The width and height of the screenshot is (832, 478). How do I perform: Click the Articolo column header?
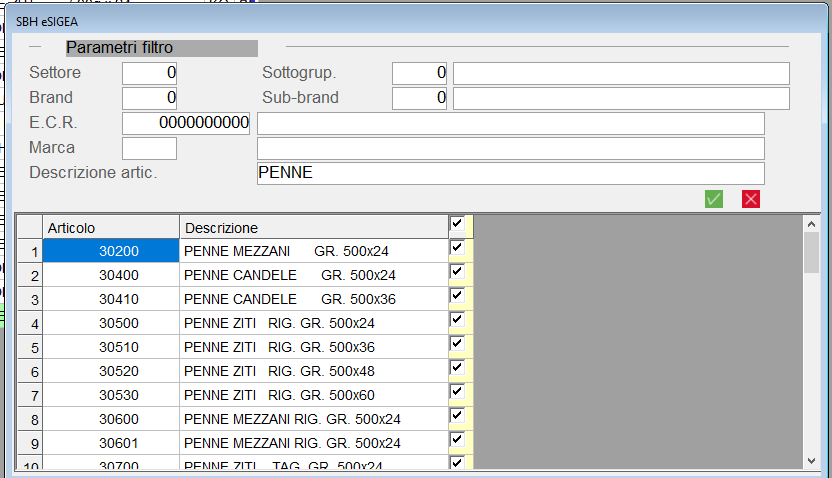pos(111,228)
